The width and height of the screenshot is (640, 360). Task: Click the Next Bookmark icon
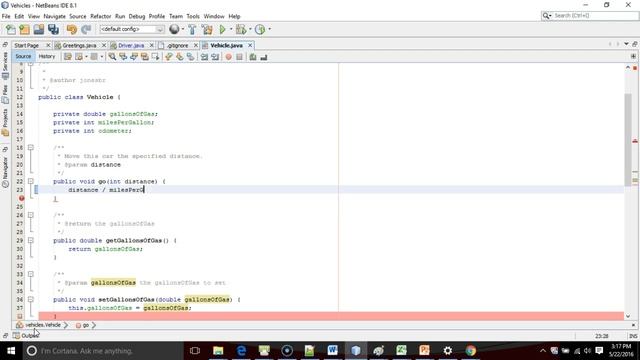point(180,57)
